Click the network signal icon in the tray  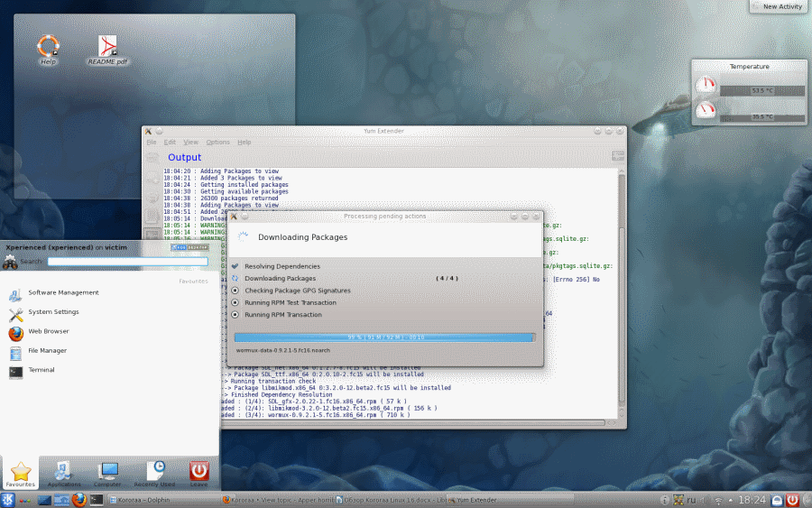coord(718,501)
